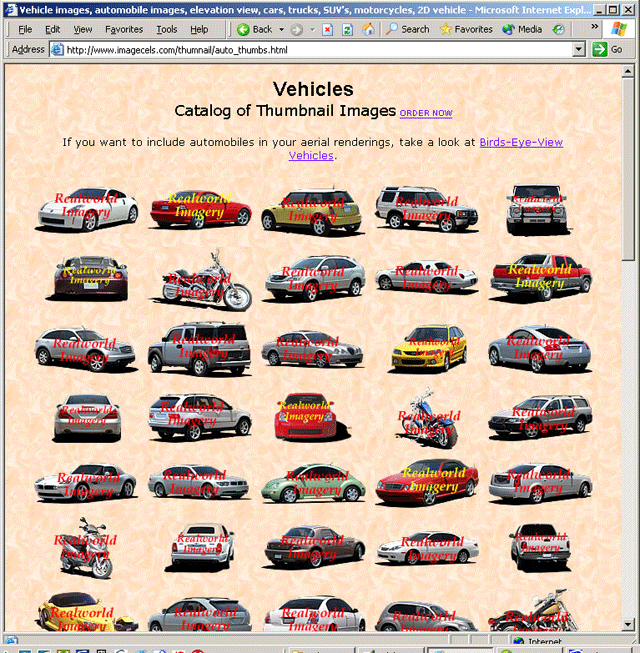Open the Back history dropdown arrow

281,30
